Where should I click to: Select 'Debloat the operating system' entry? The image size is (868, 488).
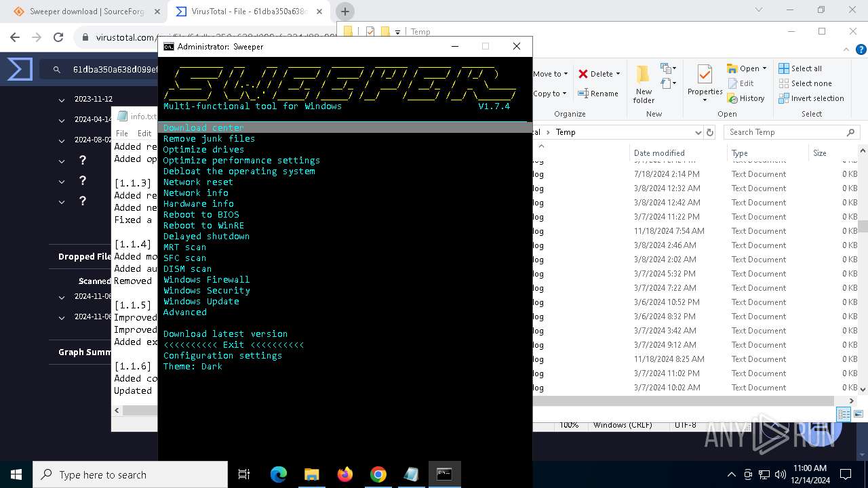[x=239, y=171]
